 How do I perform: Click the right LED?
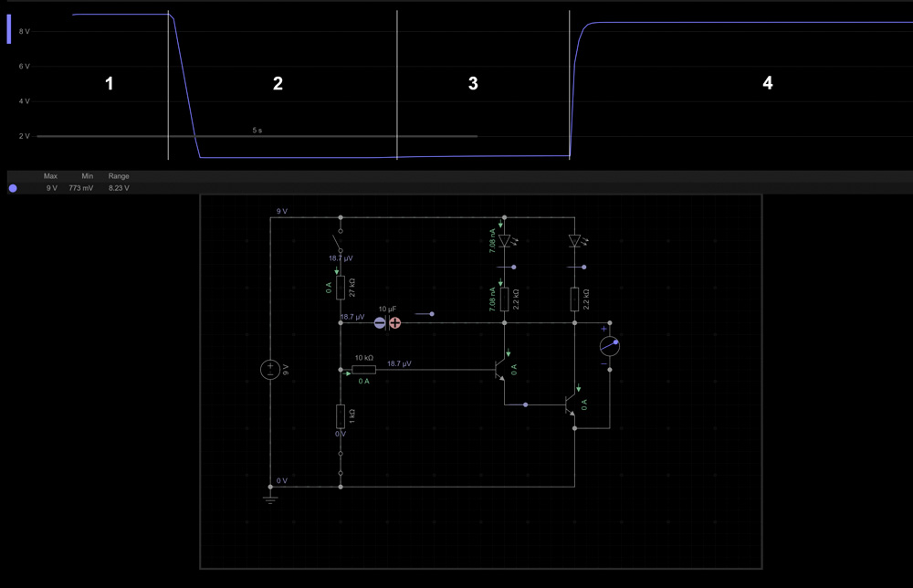574,241
